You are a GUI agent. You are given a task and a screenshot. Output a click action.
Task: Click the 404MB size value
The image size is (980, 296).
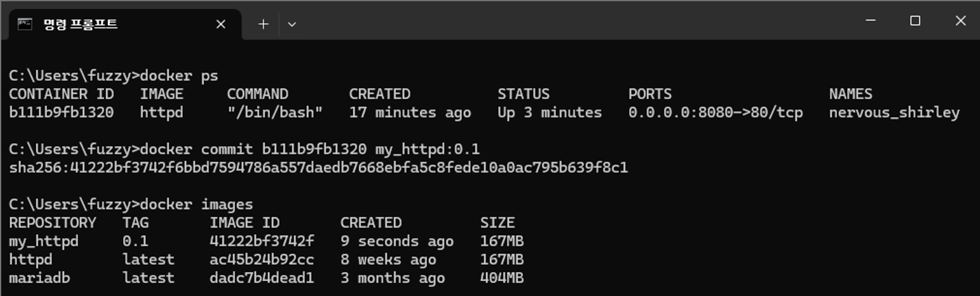[502, 278]
